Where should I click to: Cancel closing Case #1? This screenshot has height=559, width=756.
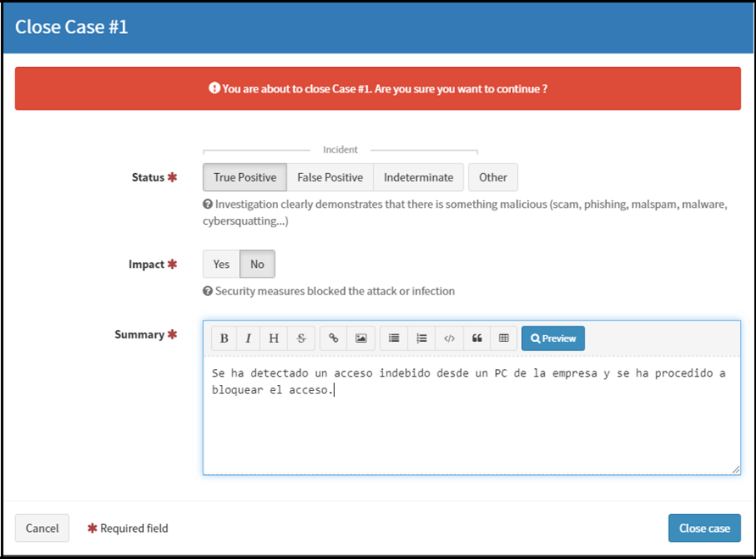coord(42,528)
